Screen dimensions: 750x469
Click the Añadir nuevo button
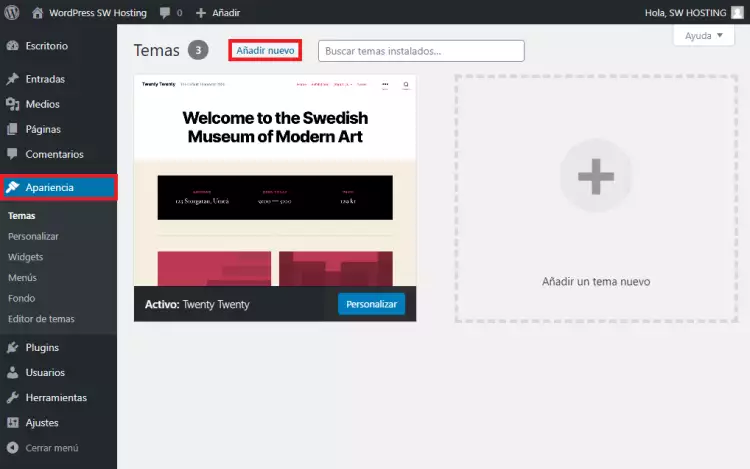coord(265,51)
